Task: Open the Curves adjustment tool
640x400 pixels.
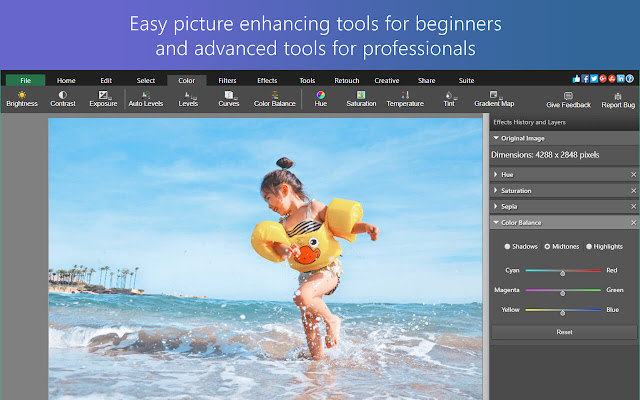Action: point(228,98)
